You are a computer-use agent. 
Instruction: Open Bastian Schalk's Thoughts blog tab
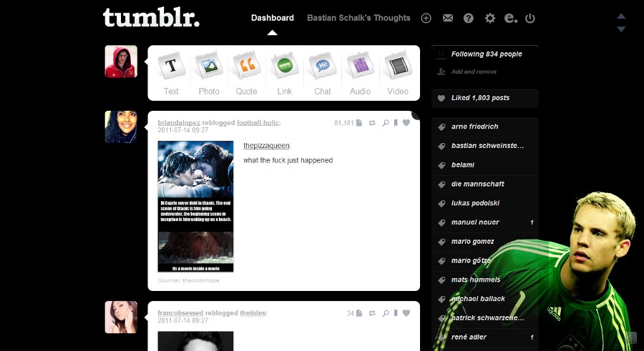coord(358,18)
